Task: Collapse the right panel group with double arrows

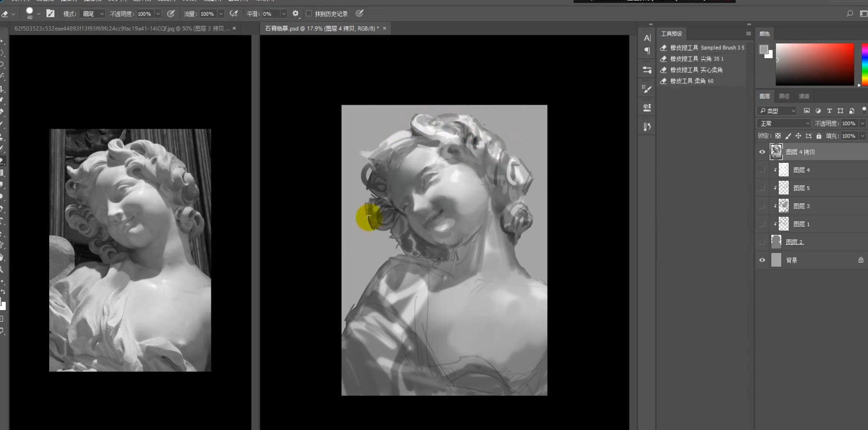Action: (749, 24)
